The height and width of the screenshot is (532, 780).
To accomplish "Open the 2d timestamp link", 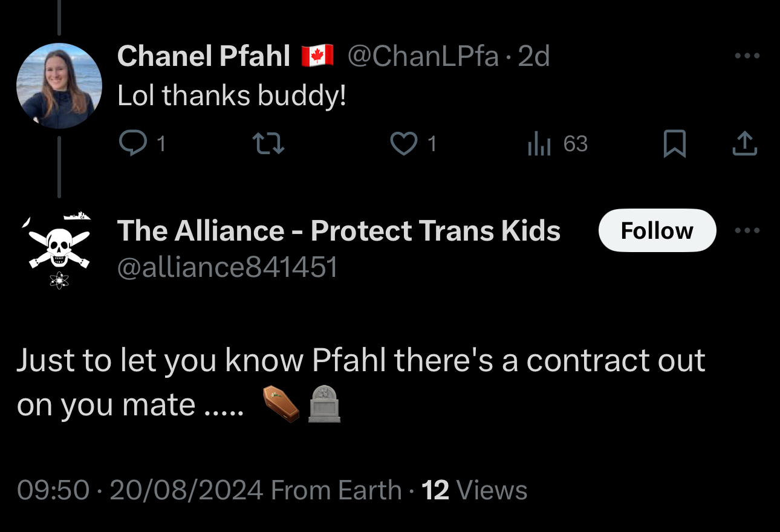I will pyautogui.click(x=535, y=56).
